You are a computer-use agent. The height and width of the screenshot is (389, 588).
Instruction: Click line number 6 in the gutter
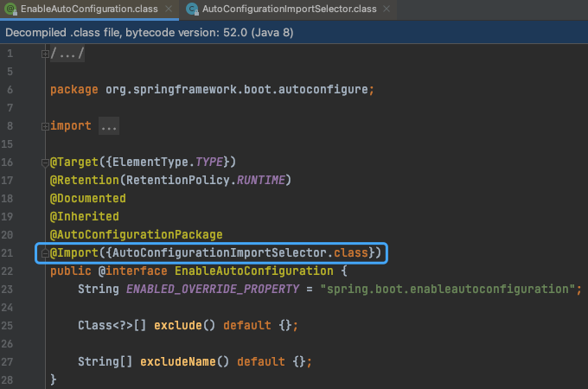point(10,90)
